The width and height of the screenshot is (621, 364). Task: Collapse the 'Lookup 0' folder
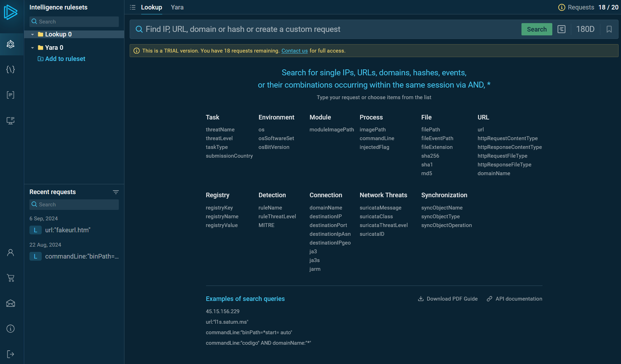point(33,34)
